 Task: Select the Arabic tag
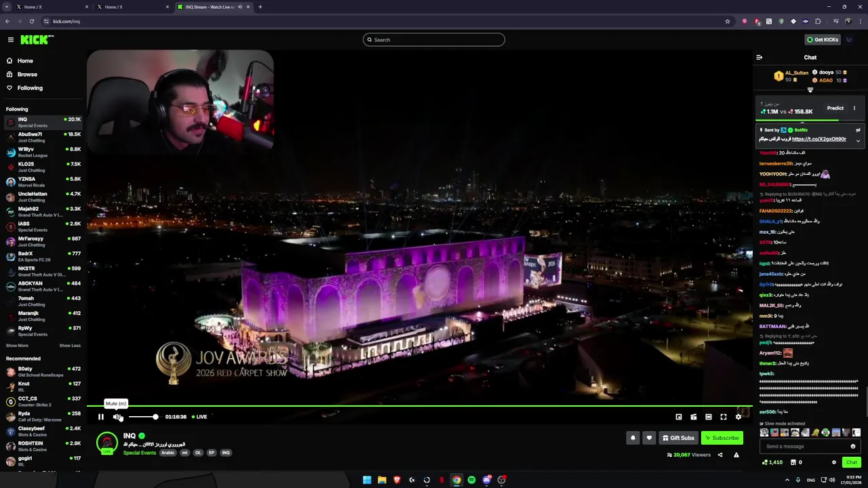tap(167, 453)
